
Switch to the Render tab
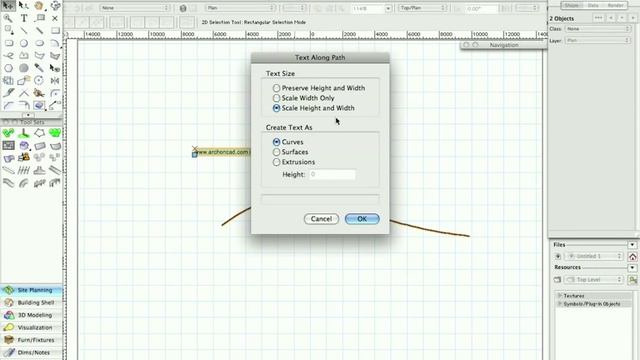pos(615,5)
